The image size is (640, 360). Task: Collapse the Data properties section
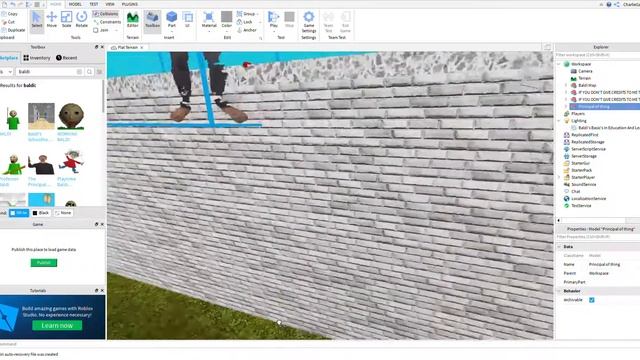pos(559,247)
